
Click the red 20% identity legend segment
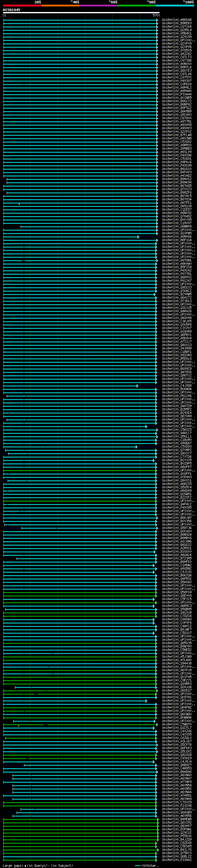pos(22,6)
